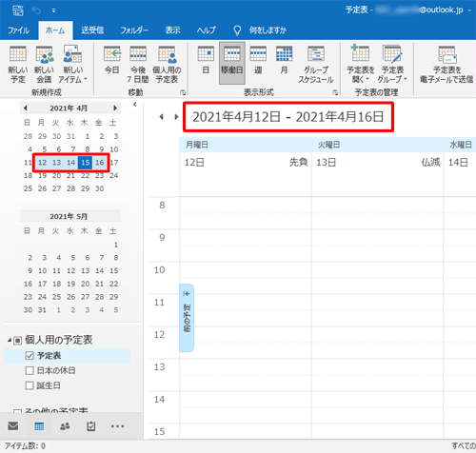Select April 15 in mini calendar

[x=85, y=163]
